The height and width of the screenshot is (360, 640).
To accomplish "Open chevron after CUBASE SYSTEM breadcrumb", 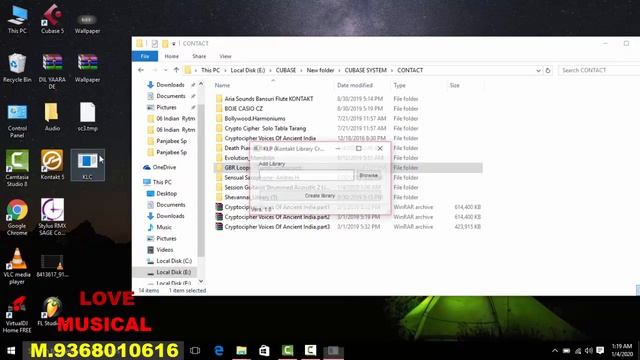I will click(x=392, y=71).
